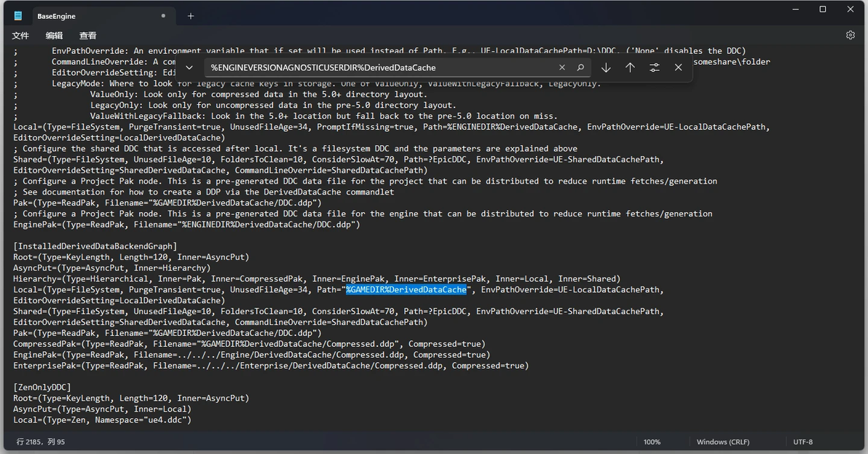Close the Notepad window
This screenshot has height=454, width=868.
(851, 9)
